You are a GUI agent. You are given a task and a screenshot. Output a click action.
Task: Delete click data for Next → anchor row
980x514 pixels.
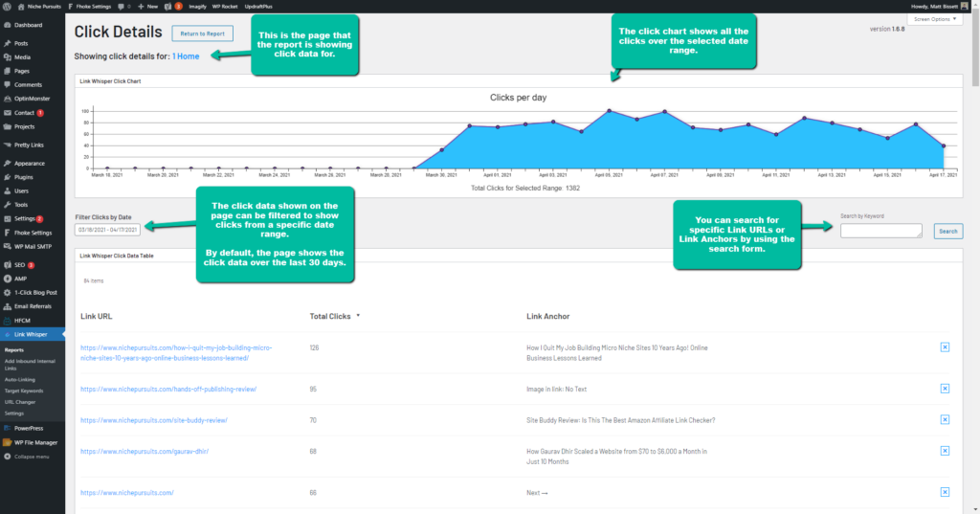[945, 492]
